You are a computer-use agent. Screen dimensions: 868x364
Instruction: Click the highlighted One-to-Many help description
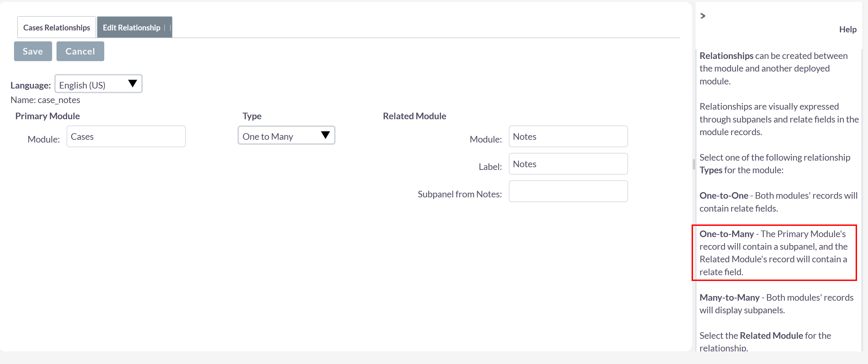click(x=774, y=252)
